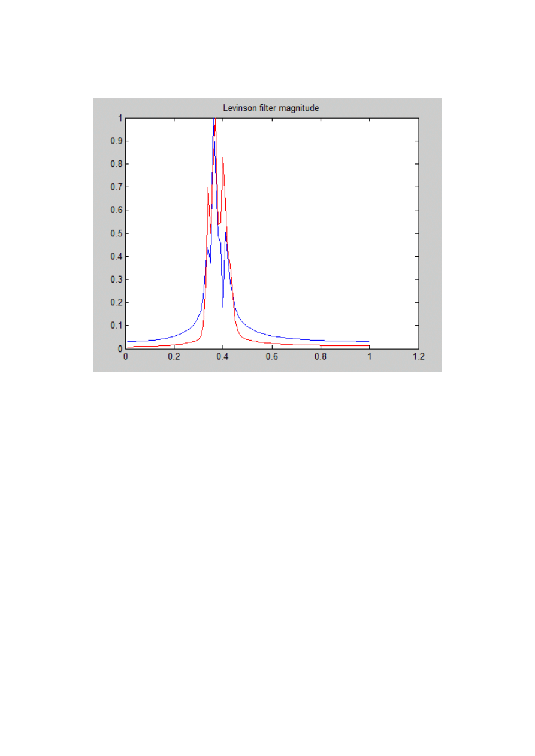
Task: Click the red curve's left peak near 0.7
Action: point(208,188)
